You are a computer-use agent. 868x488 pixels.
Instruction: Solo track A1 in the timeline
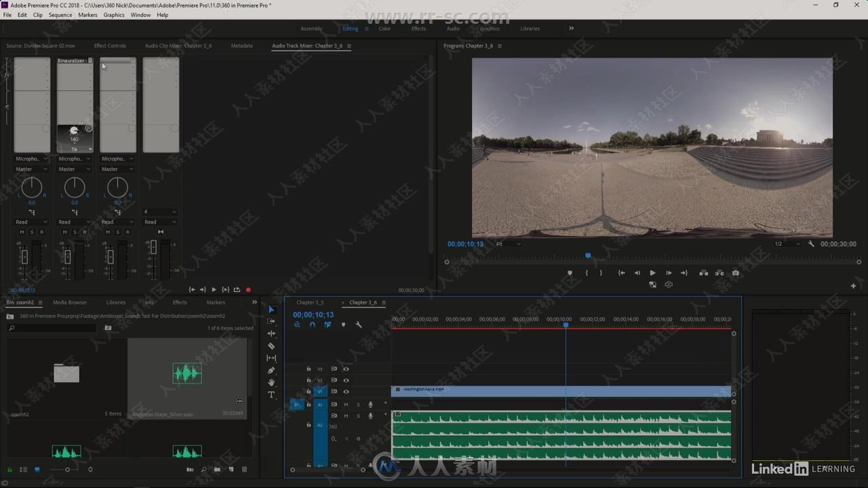tap(358, 405)
